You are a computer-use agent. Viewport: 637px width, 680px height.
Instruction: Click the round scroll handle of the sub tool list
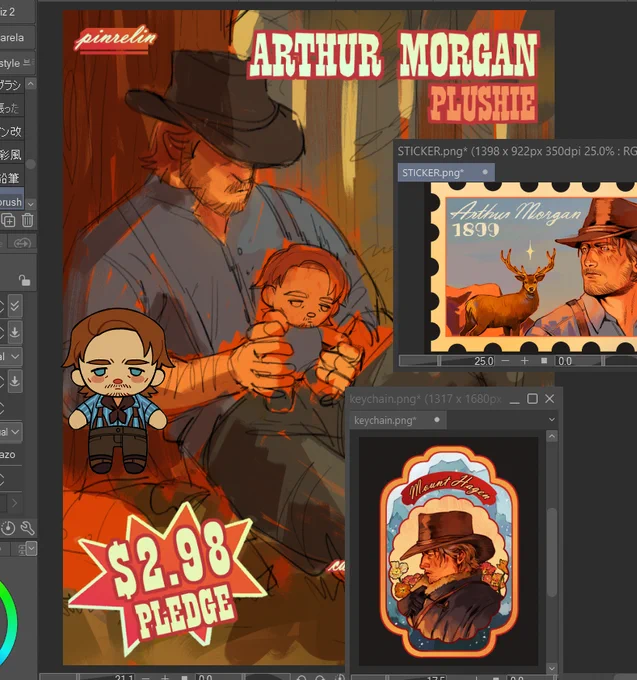click(30, 164)
